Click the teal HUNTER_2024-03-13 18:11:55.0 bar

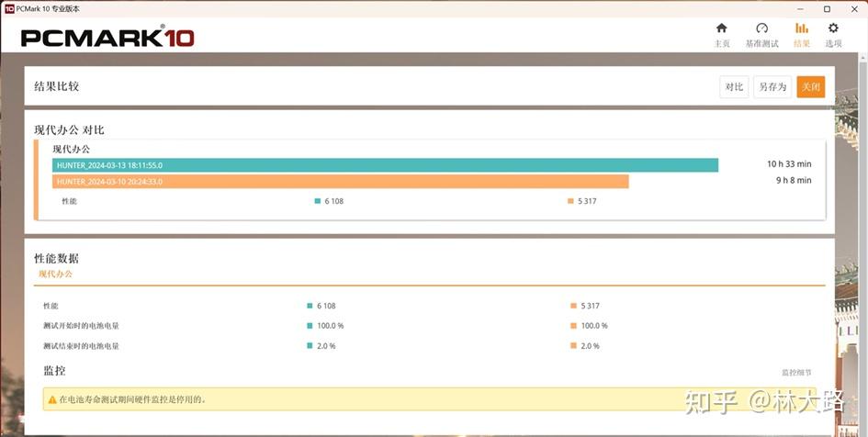pyautogui.click(x=385, y=165)
